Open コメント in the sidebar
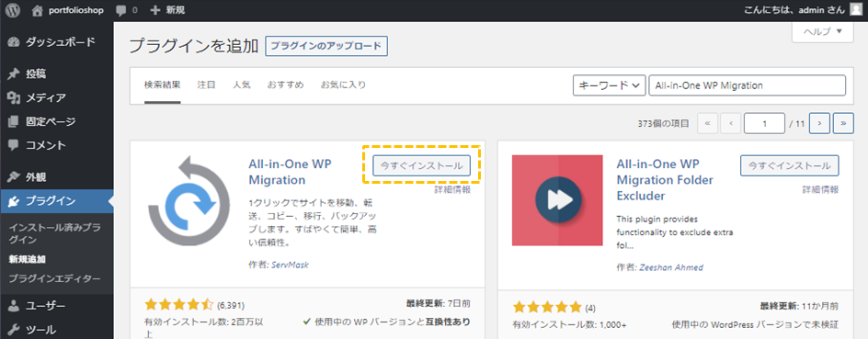 tap(56, 145)
